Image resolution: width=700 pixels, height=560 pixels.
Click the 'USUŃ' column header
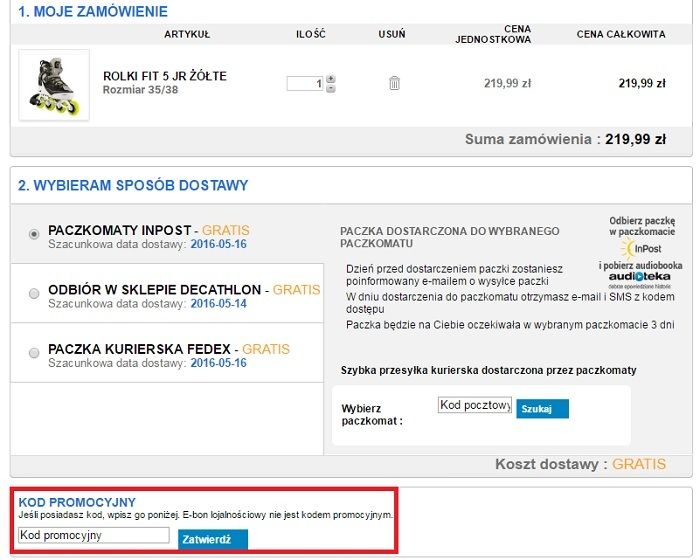392,34
